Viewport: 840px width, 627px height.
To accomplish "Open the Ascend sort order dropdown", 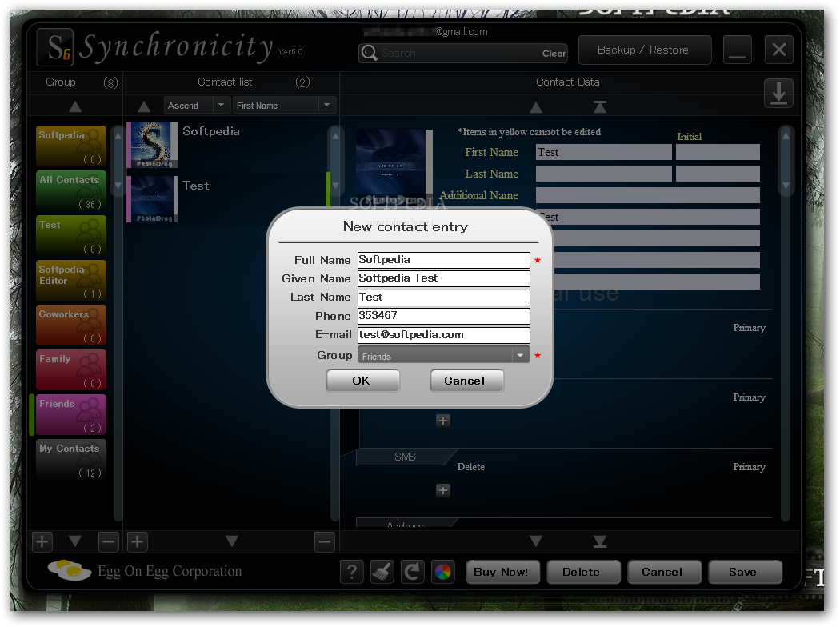I will (x=198, y=106).
